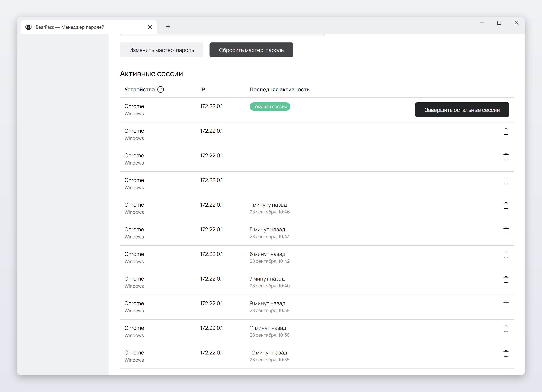542x392 pixels.
Task: Maximize the browser window
Action: (499, 23)
